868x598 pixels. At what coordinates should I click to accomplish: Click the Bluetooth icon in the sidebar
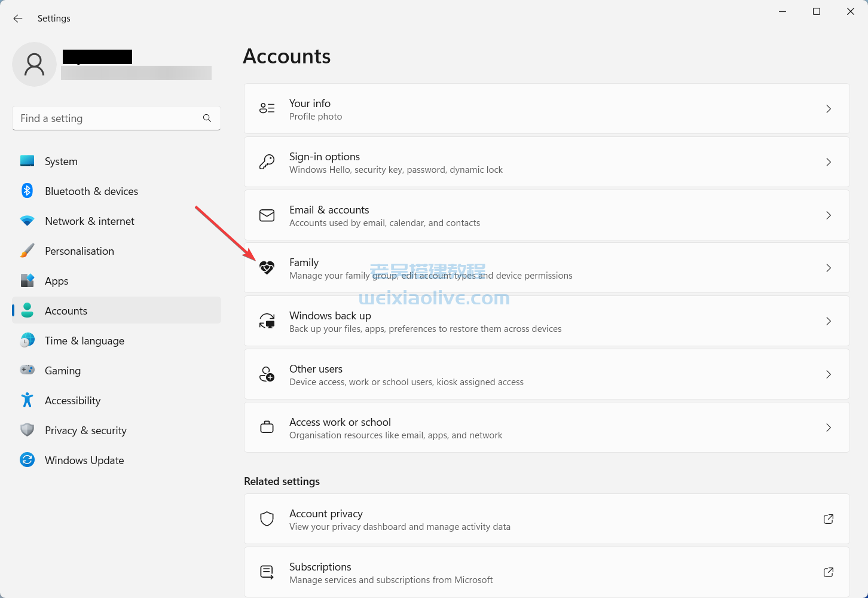point(27,191)
